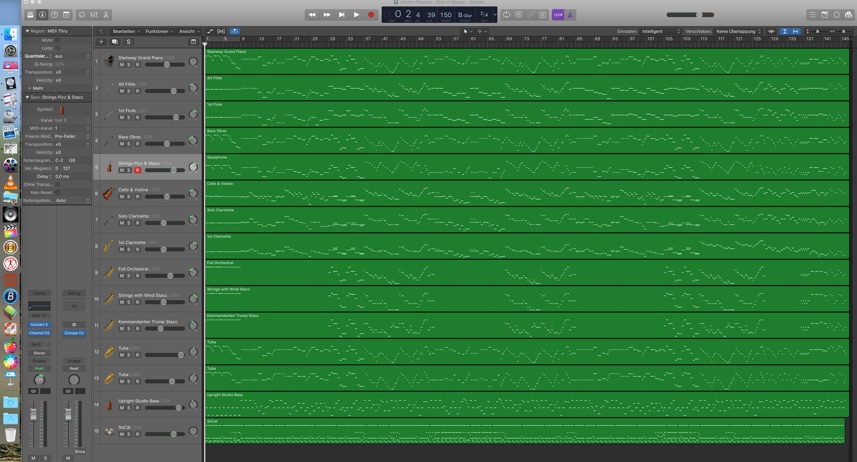Expand the Mehr disclosure triangle
Image resolution: width=857 pixels, height=462 pixels.
click(x=30, y=88)
